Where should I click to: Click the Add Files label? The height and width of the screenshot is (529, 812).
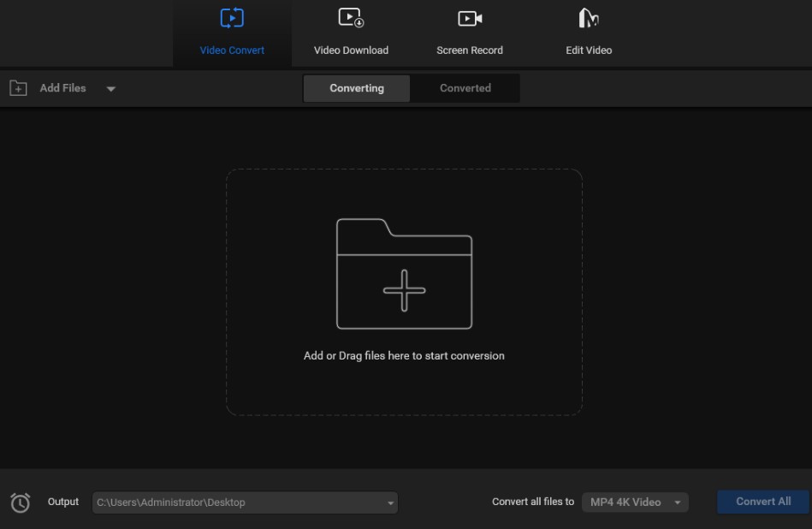(x=62, y=88)
